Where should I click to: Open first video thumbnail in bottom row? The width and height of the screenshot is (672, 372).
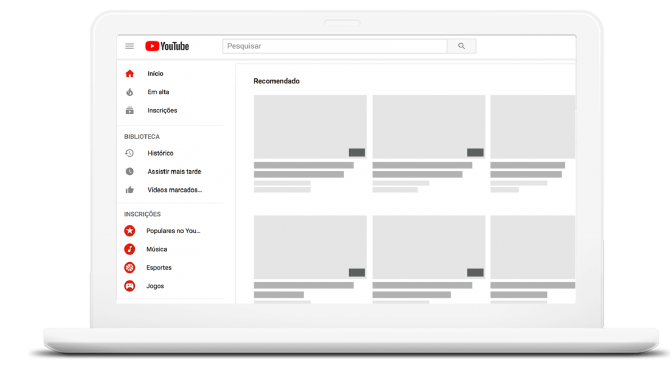(310, 247)
